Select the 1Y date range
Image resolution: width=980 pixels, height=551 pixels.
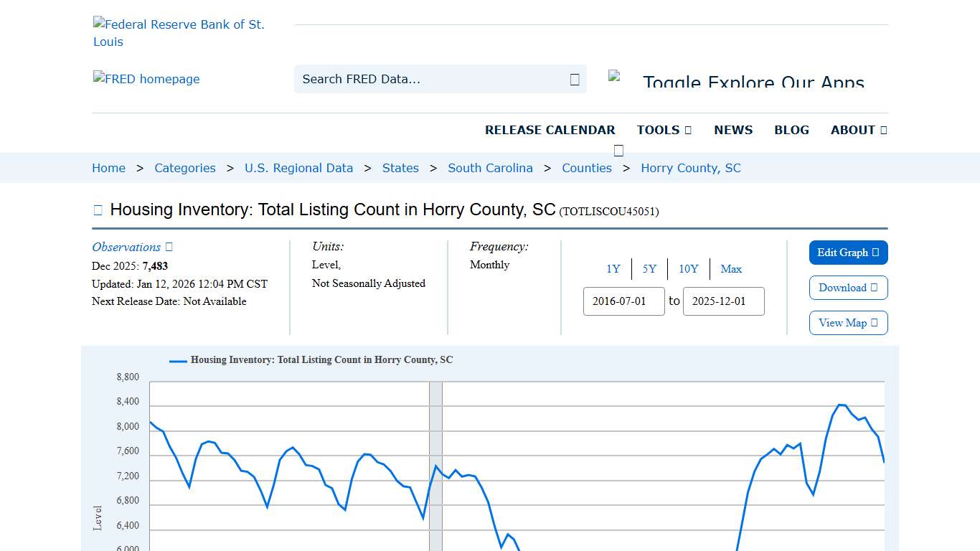(613, 268)
